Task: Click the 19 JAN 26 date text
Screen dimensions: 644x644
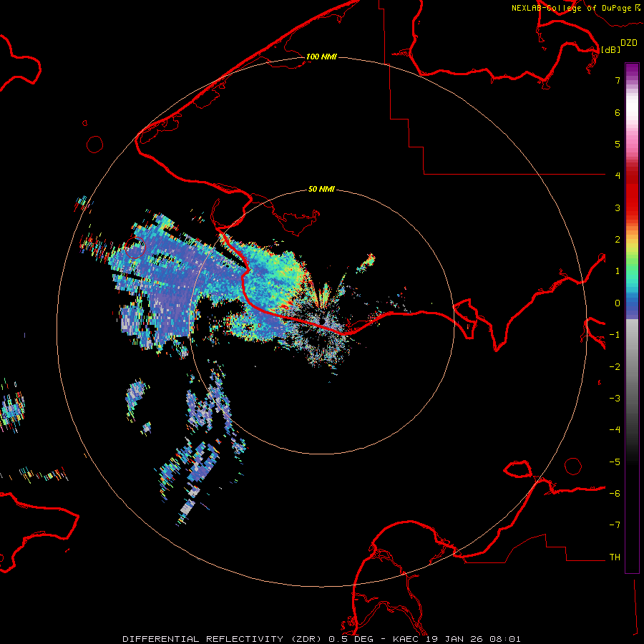Action: (454, 639)
